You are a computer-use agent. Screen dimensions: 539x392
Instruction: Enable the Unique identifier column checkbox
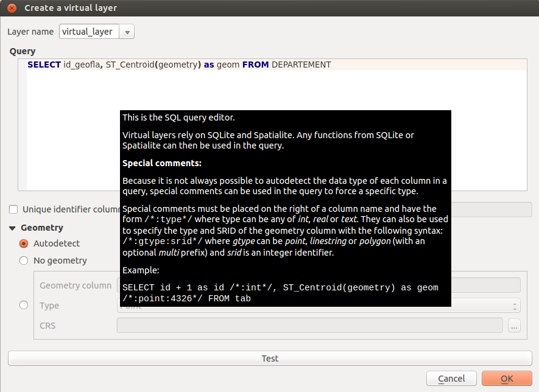pos(13,209)
